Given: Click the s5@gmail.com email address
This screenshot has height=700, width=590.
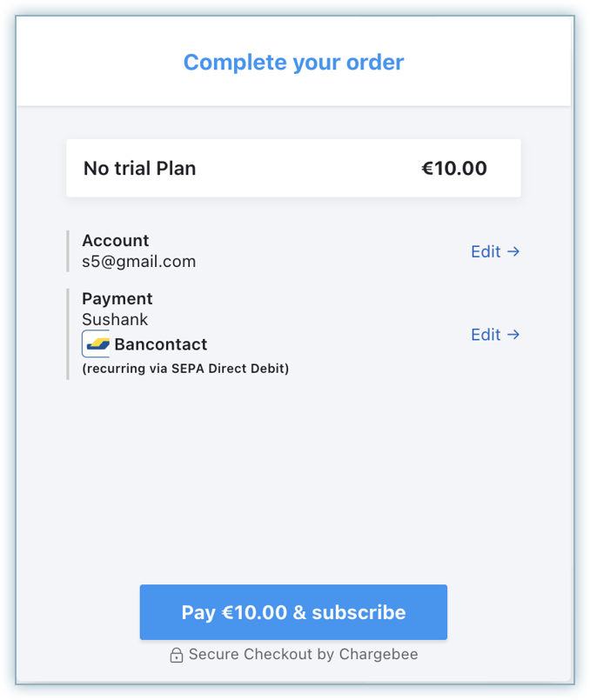Looking at the screenshot, I should pyautogui.click(x=138, y=261).
